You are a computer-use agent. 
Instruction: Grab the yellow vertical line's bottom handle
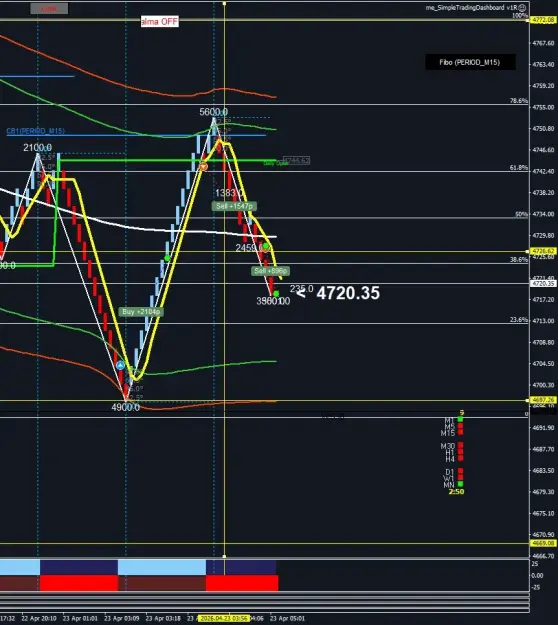(x=224, y=556)
